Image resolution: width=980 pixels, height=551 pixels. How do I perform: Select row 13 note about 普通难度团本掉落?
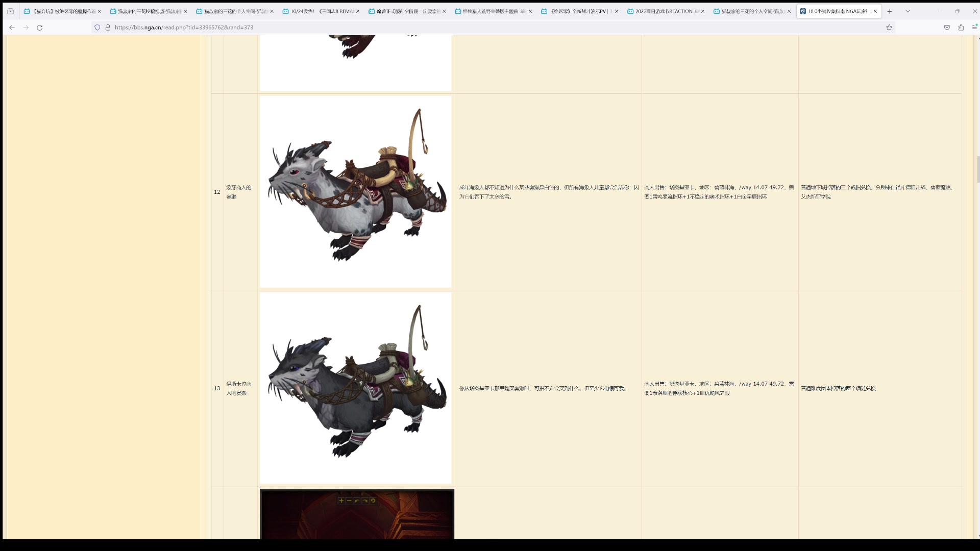[x=838, y=388]
